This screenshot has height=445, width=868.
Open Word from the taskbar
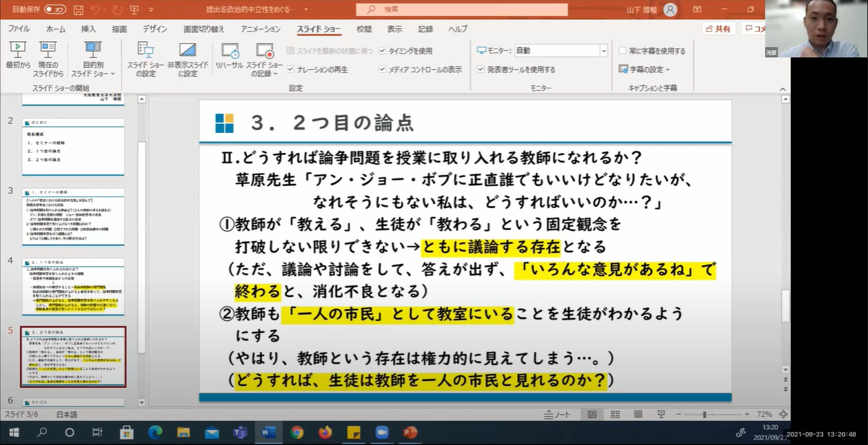point(269,433)
